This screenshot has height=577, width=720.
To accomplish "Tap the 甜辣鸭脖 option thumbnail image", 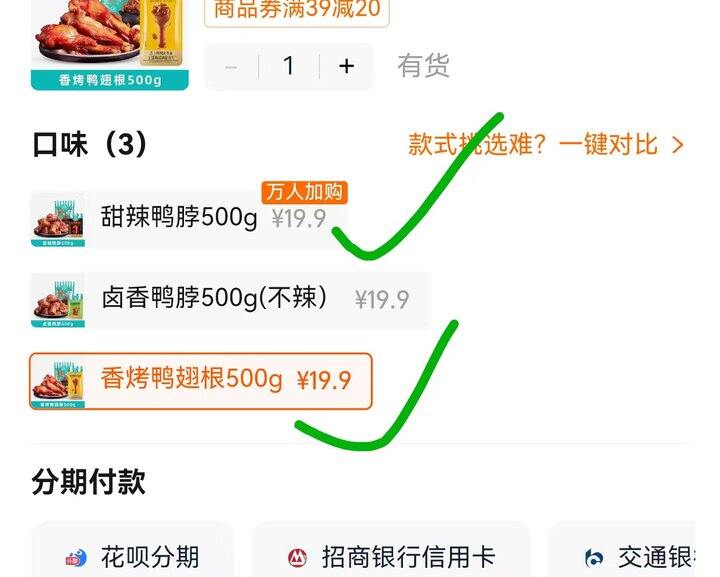I will (x=58, y=220).
